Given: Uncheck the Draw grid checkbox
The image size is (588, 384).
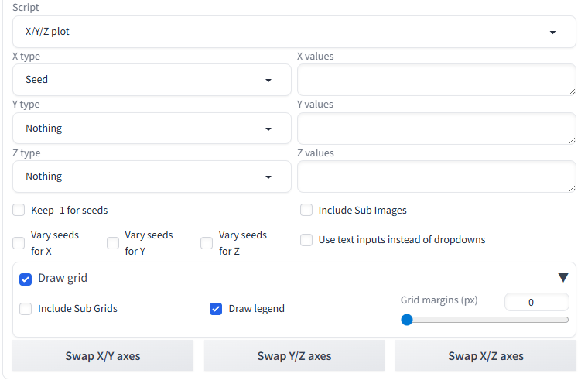Looking at the screenshot, I should (x=26, y=279).
